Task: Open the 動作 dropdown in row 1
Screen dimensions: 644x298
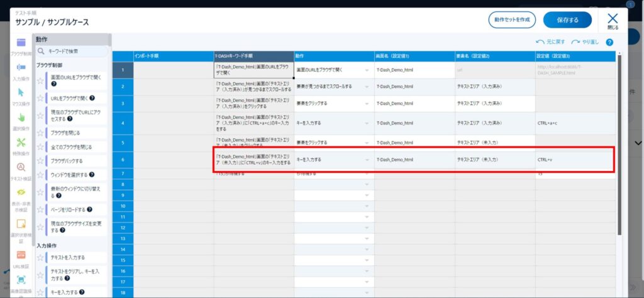Action: click(367, 70)
